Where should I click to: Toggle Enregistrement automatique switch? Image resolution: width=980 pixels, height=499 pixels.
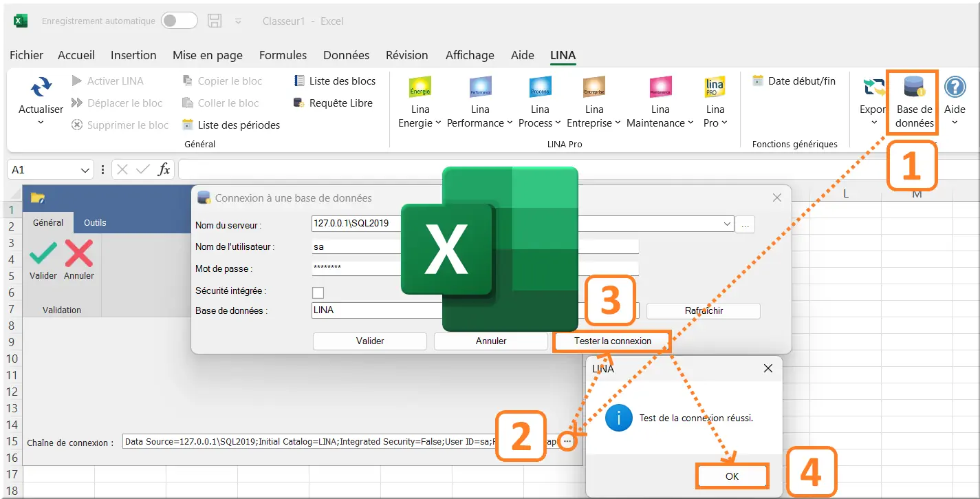[179, 21]
